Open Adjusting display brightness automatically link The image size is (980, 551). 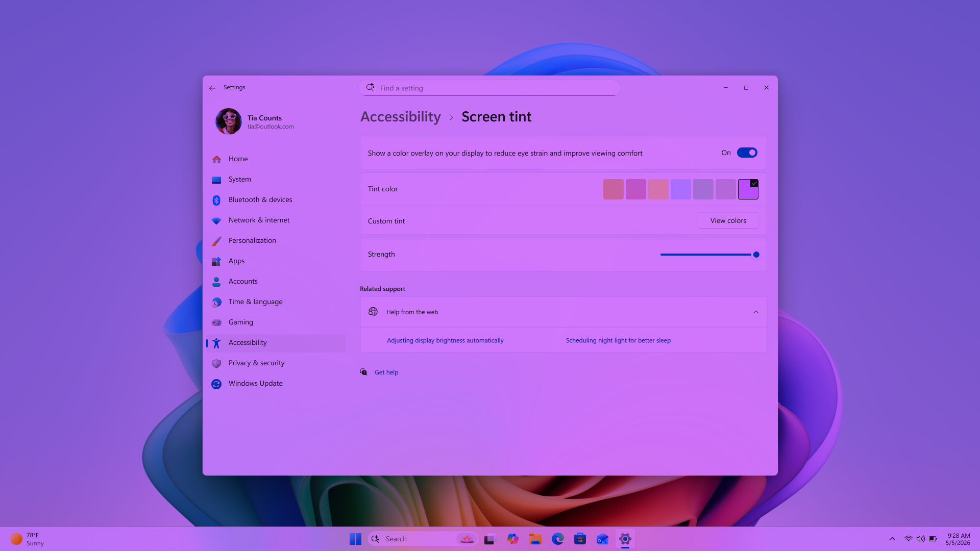pos(445,340)
